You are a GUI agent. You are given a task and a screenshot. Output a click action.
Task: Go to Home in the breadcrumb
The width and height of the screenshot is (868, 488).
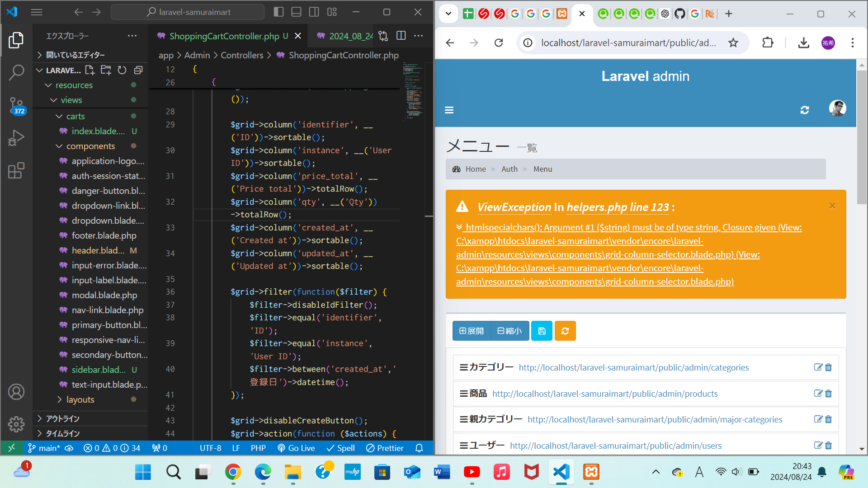(x=476, y=169)
